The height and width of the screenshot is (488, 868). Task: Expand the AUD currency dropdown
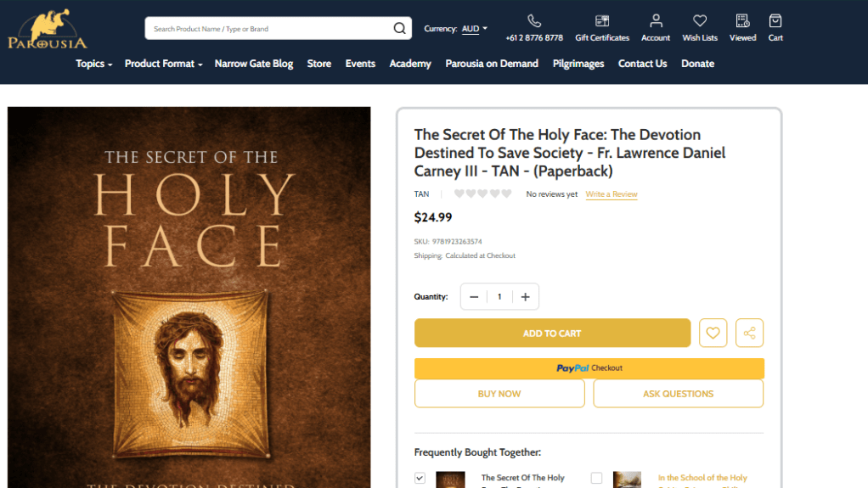click(475, 29)
